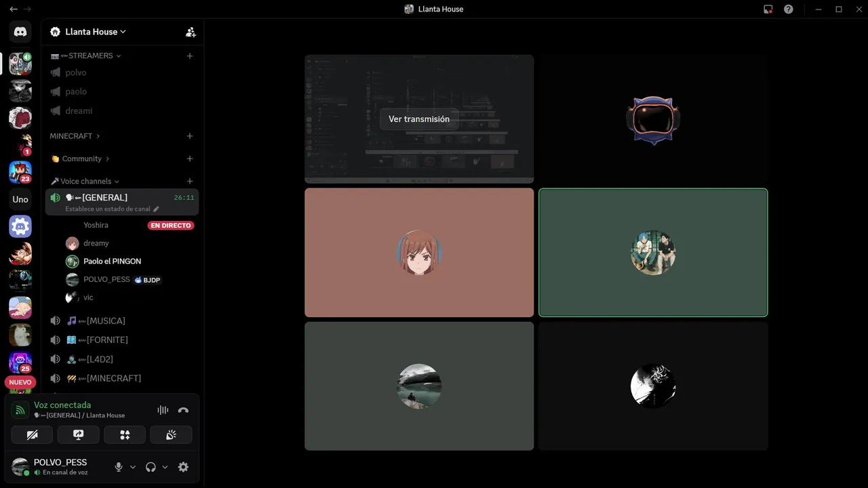Image resolution: width=868 pixels, height=488 pixels.
Task: Expand the Community category
Action: (x=80, y=159)
